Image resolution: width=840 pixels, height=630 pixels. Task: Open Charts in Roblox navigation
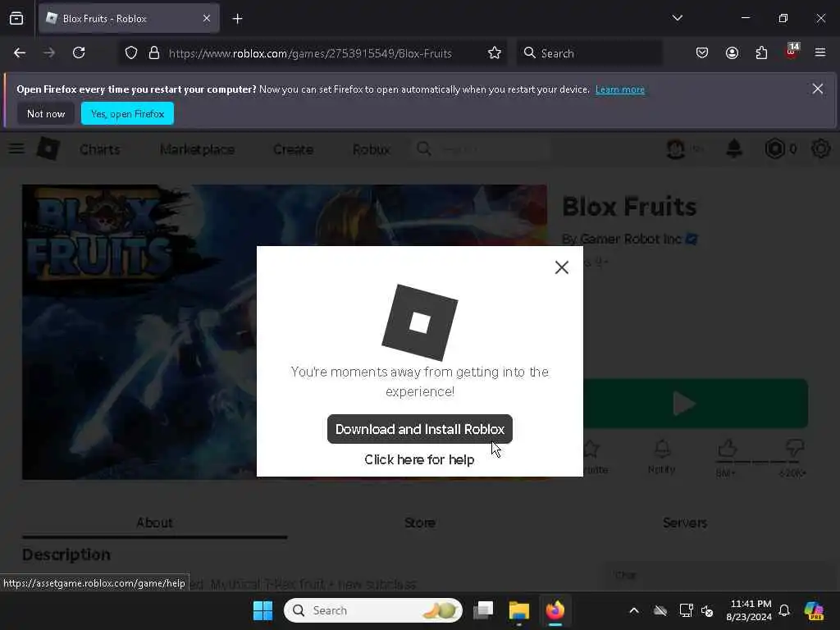pyautogui.click(x=99, y=149)
